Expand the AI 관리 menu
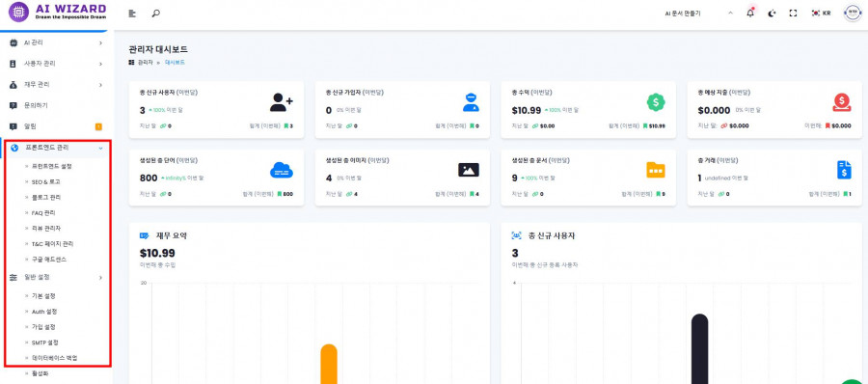The height and width of the screenshot is (384, 868). [56, 42]
